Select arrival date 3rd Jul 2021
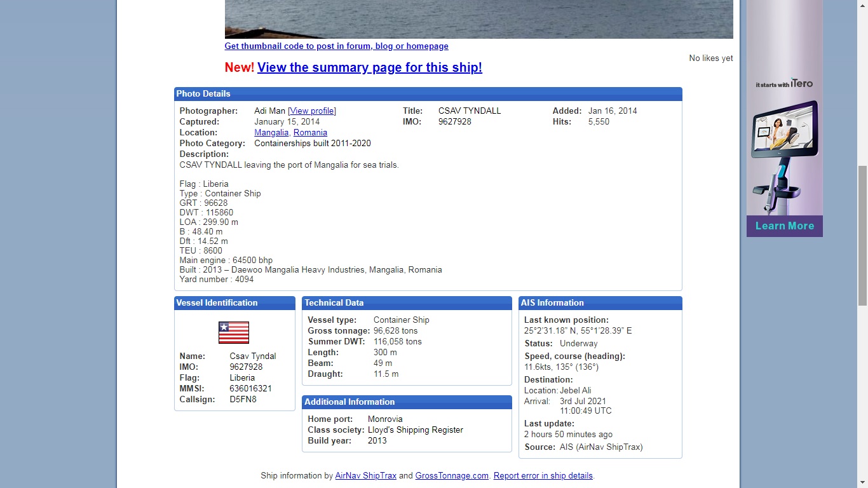The width and height of the screenshot is (868, 488). [583, 402]
